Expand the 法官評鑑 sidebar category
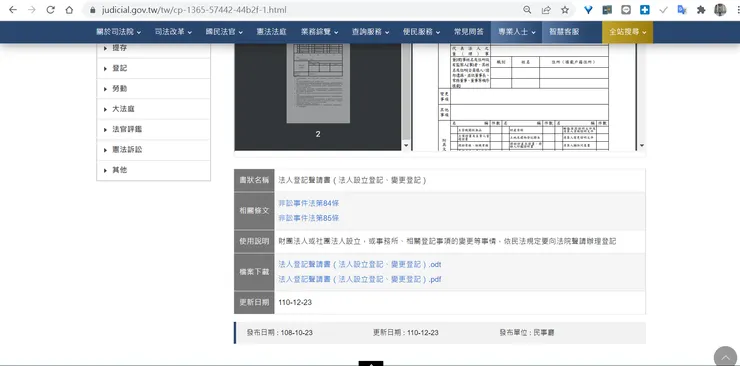Screen dimensions: 740x366 point(153,129)
